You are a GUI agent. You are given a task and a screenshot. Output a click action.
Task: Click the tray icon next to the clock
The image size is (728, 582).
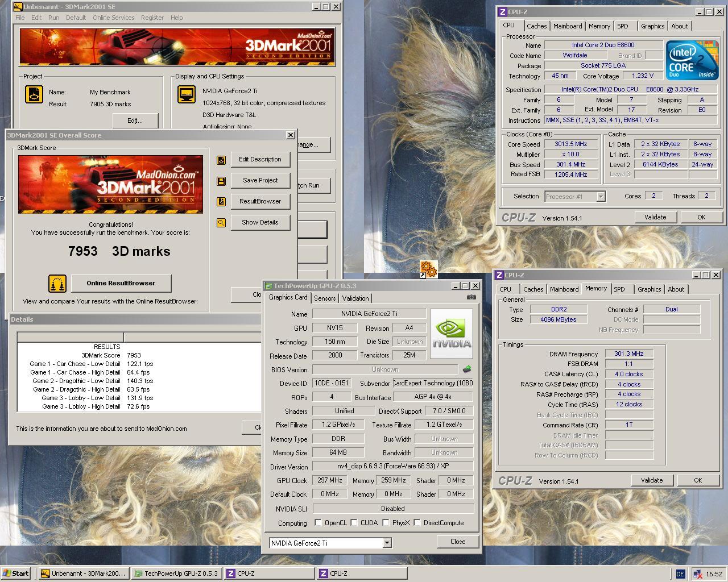698,574
